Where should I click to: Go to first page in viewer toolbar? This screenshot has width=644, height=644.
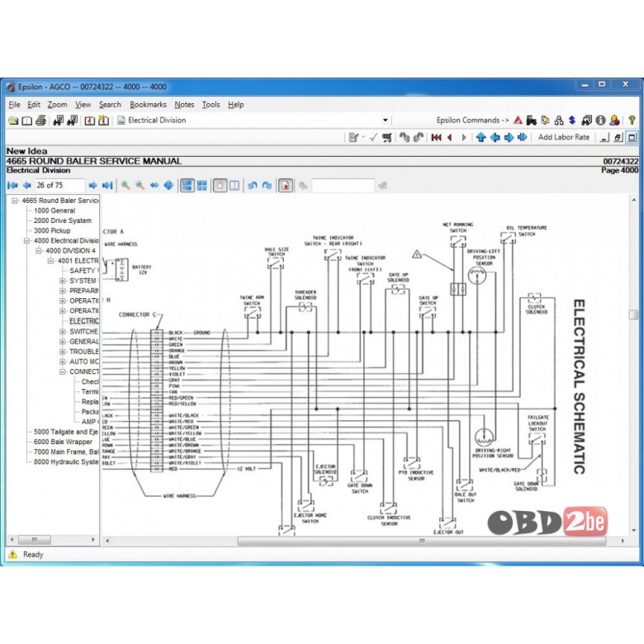(12, 186)
